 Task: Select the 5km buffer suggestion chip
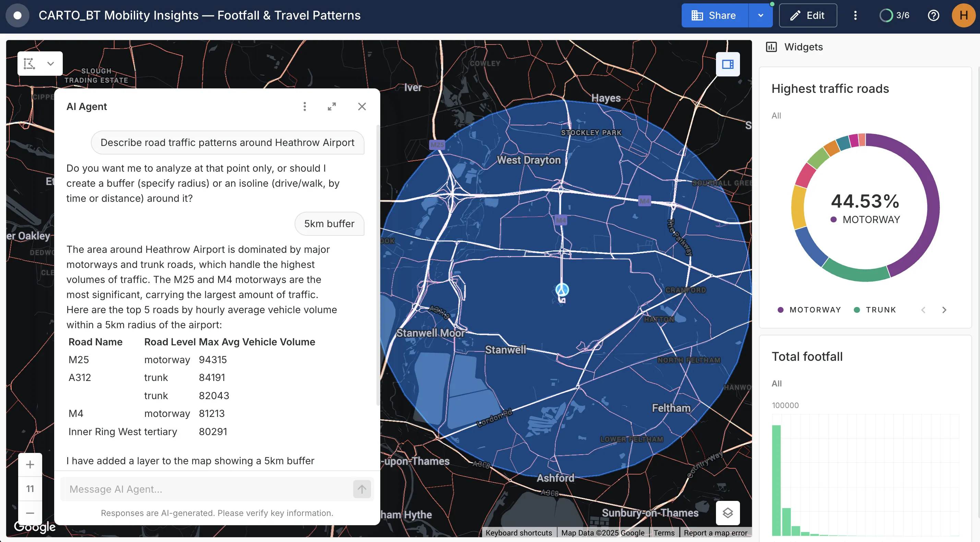click(x=330, y=223)
